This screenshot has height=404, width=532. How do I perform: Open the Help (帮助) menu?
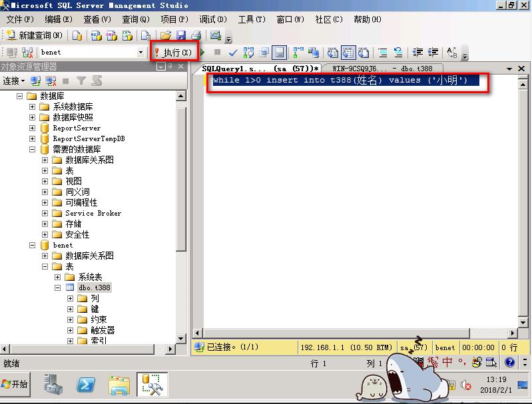[367, 19]
